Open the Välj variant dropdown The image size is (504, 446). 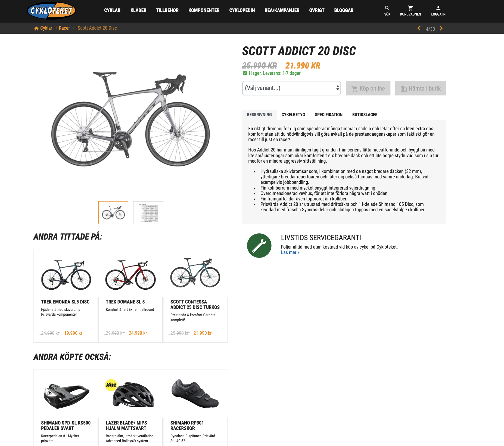tap(291, 88)
